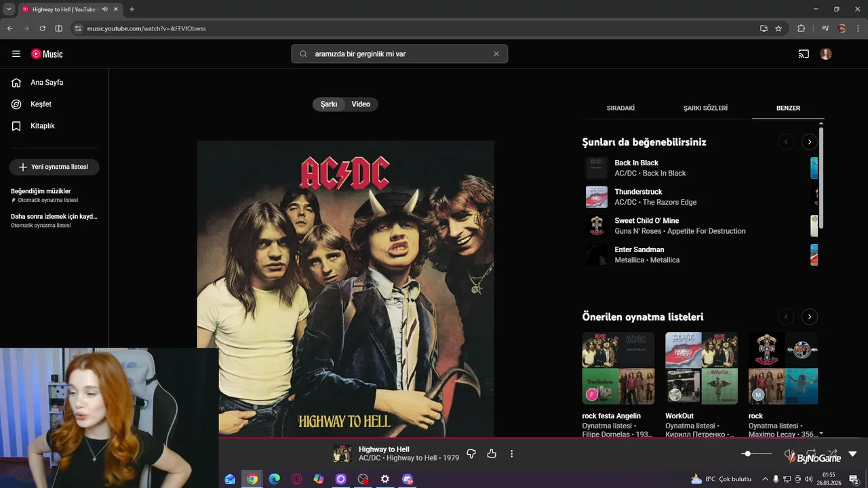Reload the page
The height and width of the screenshot is (488, 868).
[42, 28]
